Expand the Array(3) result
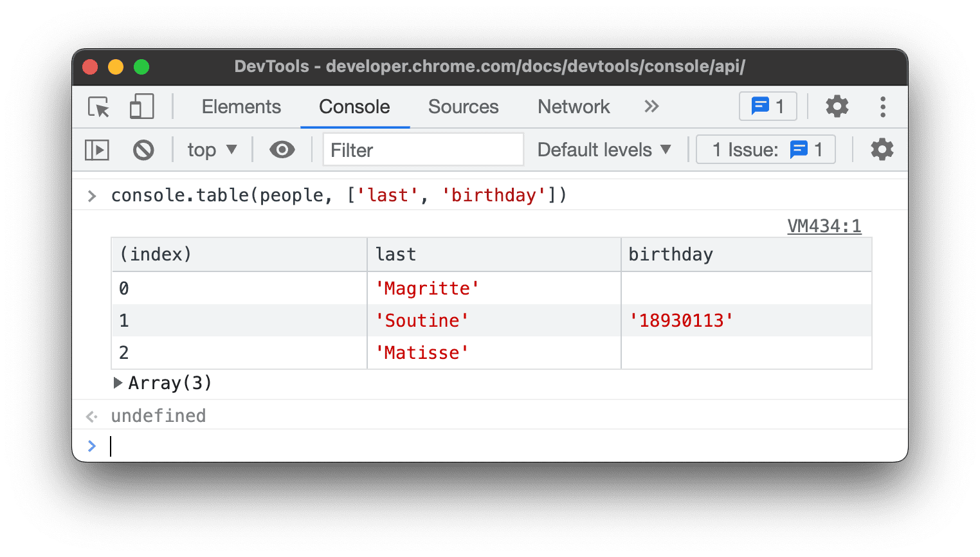This screenshot has width=980, height=557. pos(118,383)
